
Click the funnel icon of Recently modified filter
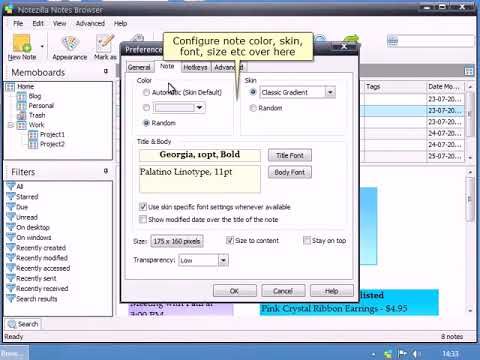pyautogui.click(x=11, y=258)
